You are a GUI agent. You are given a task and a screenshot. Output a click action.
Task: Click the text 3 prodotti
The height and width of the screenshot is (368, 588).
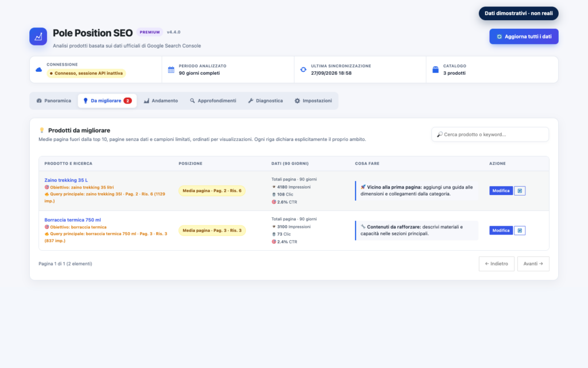[x=454, y=73]
